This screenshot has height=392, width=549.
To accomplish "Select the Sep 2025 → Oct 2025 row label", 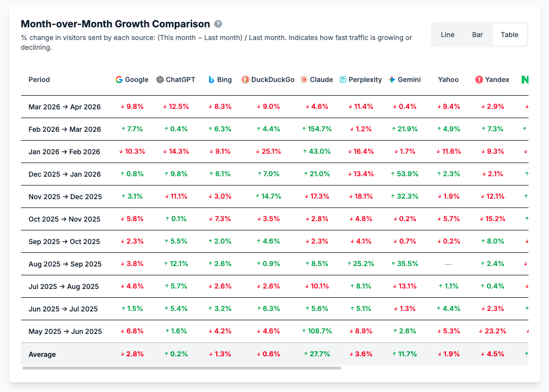I will pos(64,241).
